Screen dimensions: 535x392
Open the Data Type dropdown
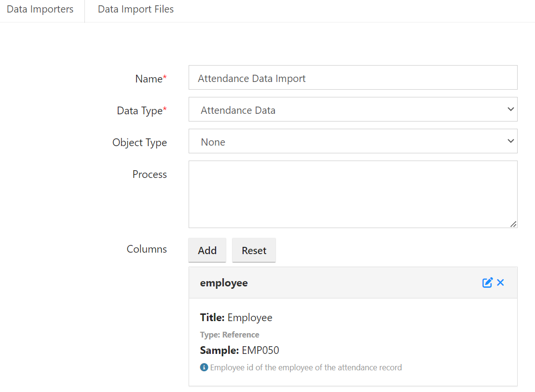coord(353,109)
